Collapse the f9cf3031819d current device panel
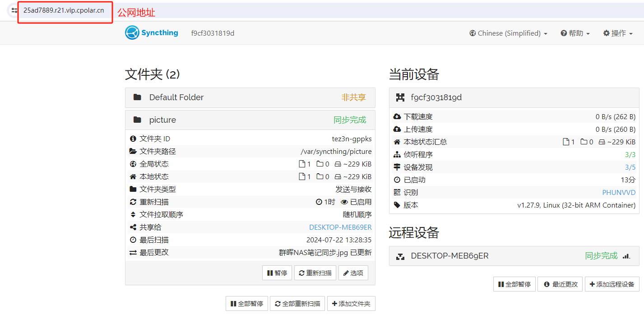The width and height of the screenshot is (644, 324). (514, 97)
